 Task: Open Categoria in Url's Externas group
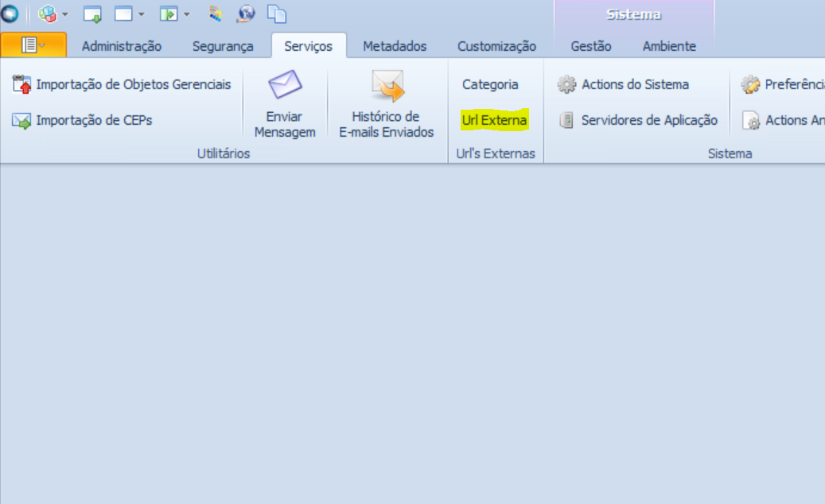click(x=490, y=84)
